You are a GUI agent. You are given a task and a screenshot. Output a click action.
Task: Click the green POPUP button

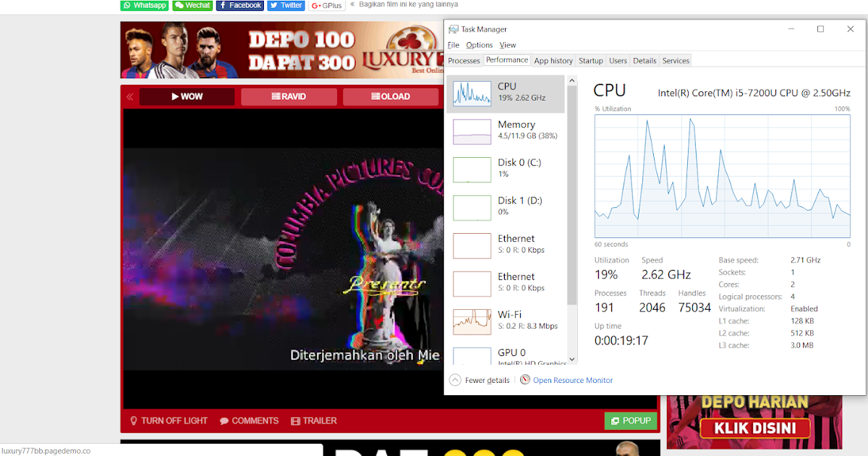631,421
